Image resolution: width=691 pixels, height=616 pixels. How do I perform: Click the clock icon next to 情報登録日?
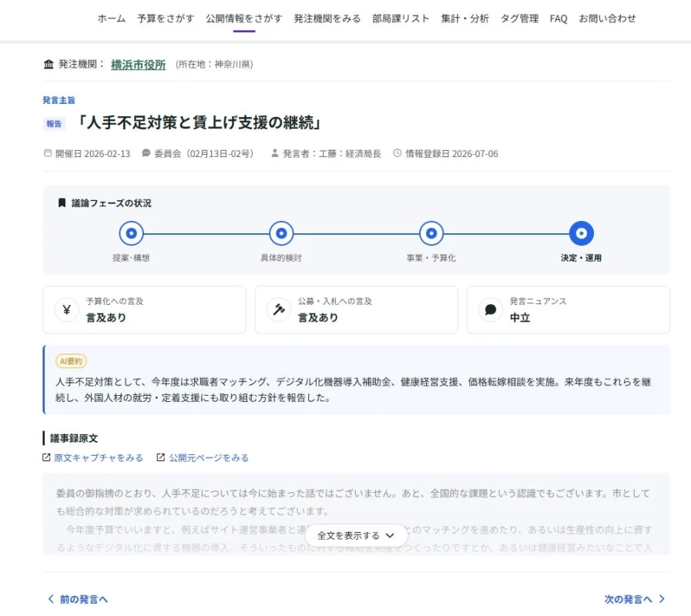pos(397,153)
